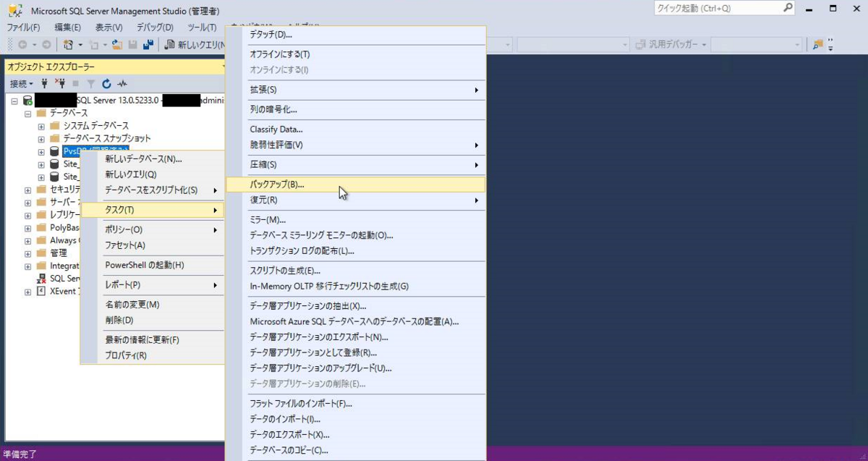The height and width of the screenshot is (461, 868).
Task: Choose 列の暗号化... menu item
Action: coord(355,109)
